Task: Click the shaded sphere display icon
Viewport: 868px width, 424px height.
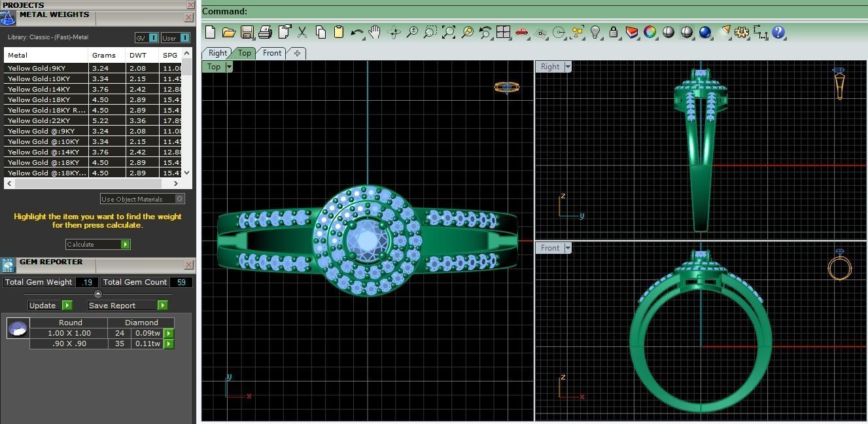Action: pos(668,31)
